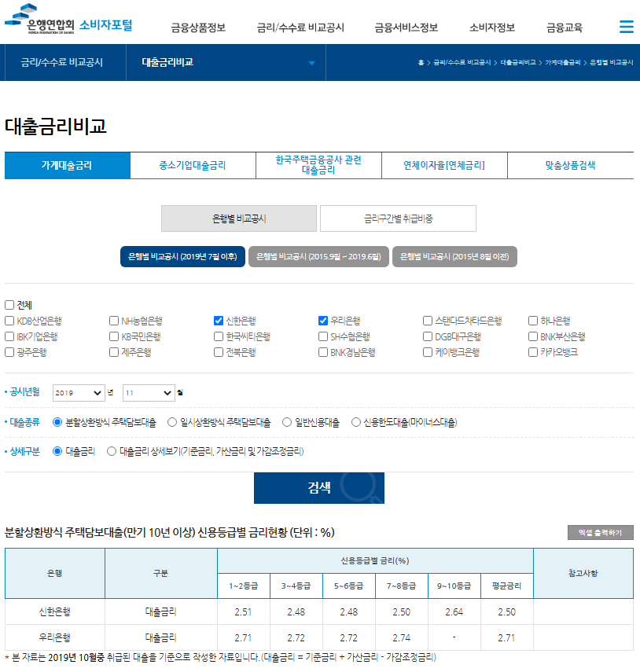Click the 검색 search button
The image size is (640, 672).
(x=319, y=488)
